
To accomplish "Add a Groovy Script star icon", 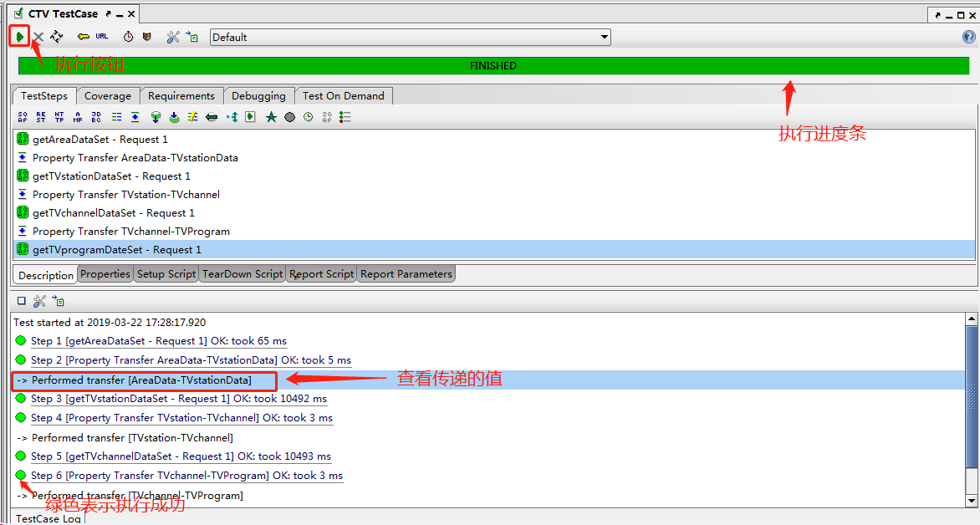I will coord(271,117).
